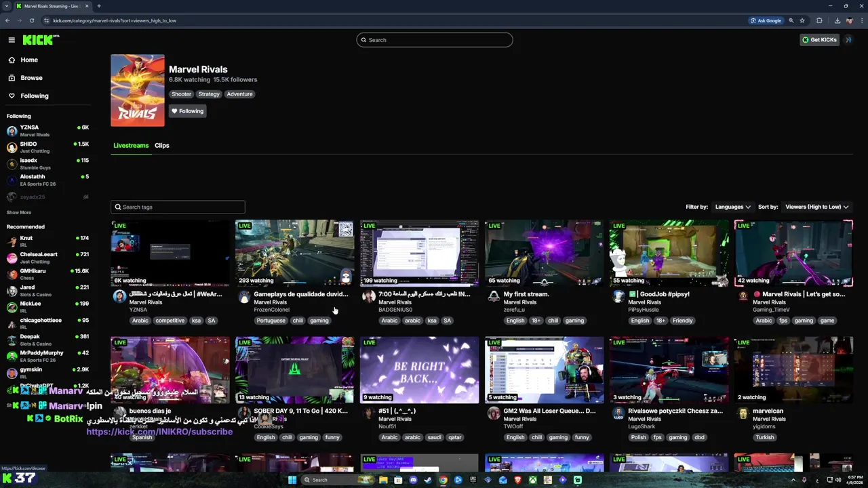
Task: Open Xbox app from taskbar
Action: pyautogui.click(x=532, y=480)
